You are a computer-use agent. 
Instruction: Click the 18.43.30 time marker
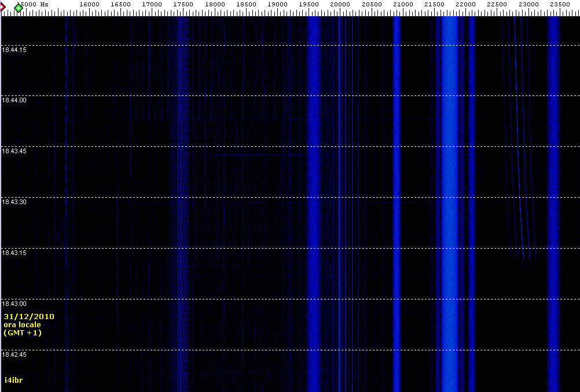point(14,202)
